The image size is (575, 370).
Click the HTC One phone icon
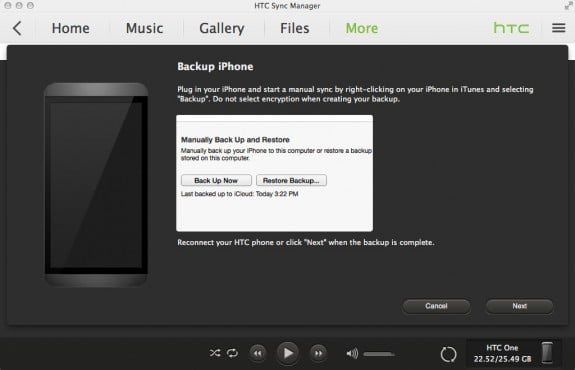coord(547,353)
